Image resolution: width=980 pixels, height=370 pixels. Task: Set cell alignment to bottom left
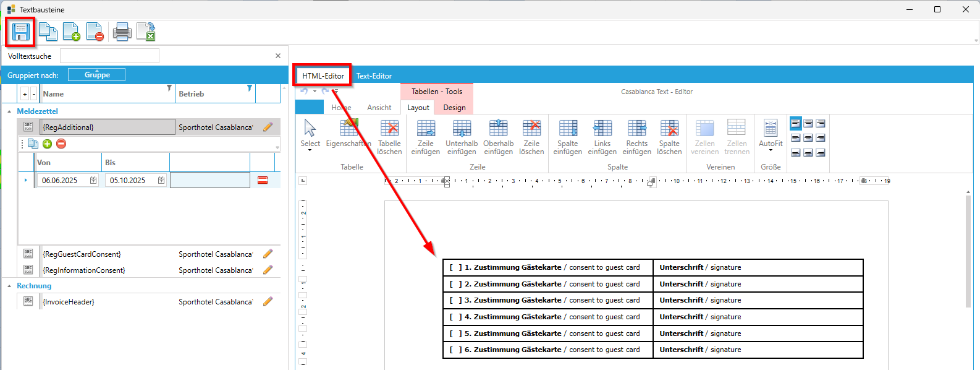(x=796, y=152)
